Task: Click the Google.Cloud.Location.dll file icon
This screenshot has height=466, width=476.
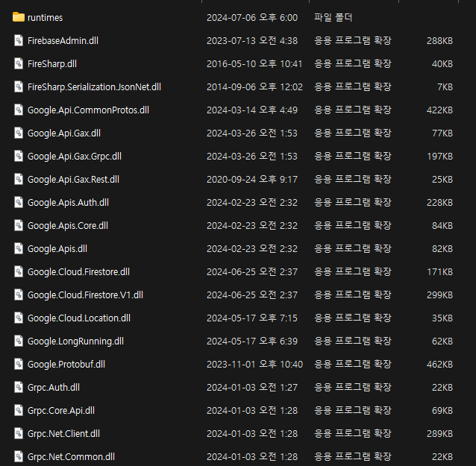Action: pyautogui.click(x=19, y=318)
